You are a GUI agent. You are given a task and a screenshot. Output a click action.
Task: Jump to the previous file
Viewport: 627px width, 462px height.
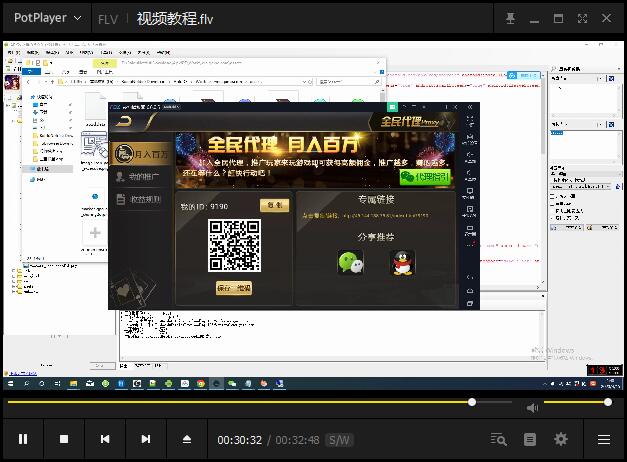[105, 439]
